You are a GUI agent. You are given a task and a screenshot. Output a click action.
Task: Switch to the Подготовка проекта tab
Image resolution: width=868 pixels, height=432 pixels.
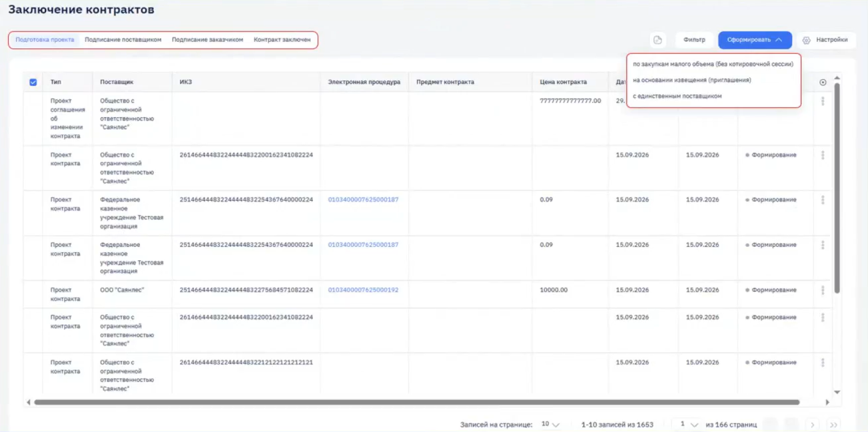tap(45, 40)
